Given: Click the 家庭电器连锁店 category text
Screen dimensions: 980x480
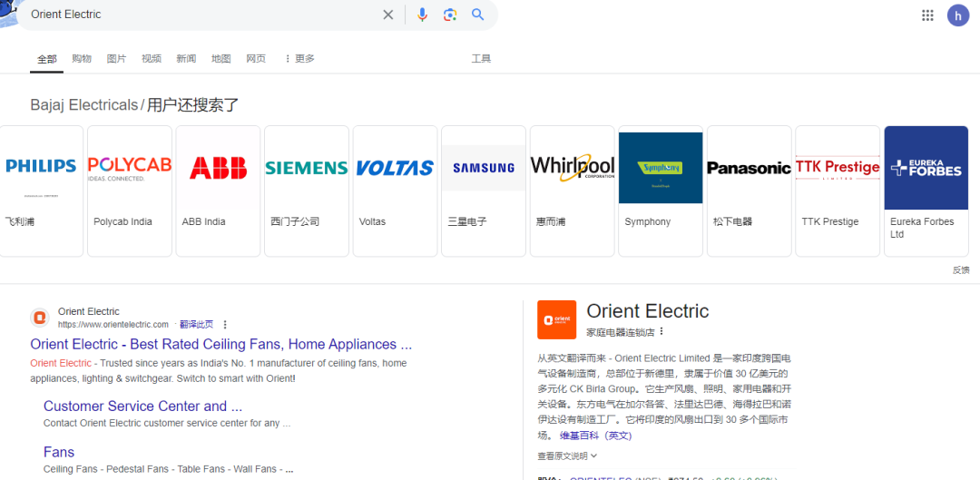Looking at the screenshot, I should click(x=620, y=332).
